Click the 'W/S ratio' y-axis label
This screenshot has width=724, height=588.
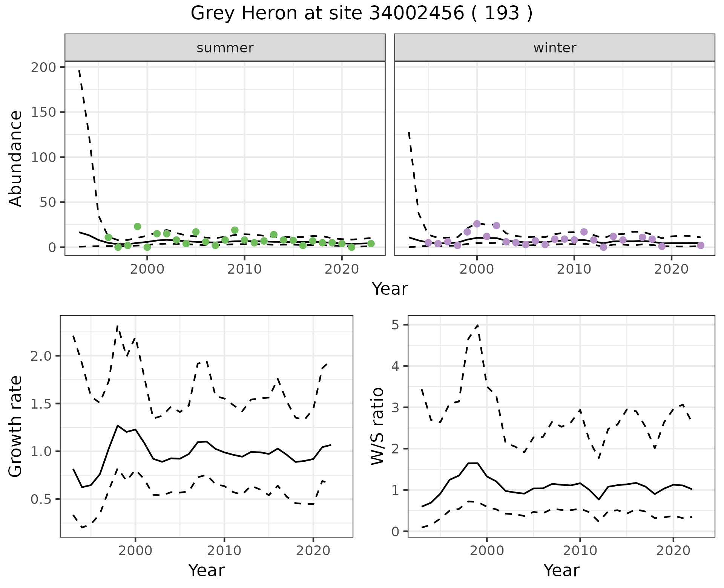(x=377, y=426)
